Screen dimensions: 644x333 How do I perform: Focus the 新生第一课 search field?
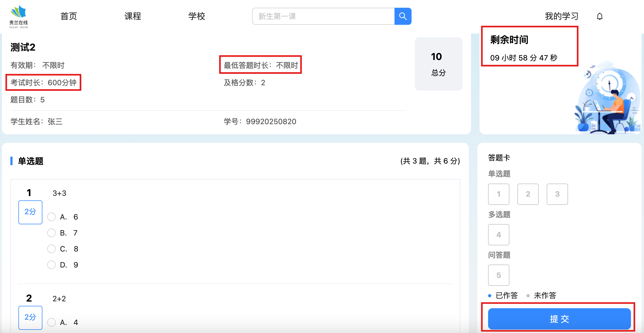(x=323, y=16)
